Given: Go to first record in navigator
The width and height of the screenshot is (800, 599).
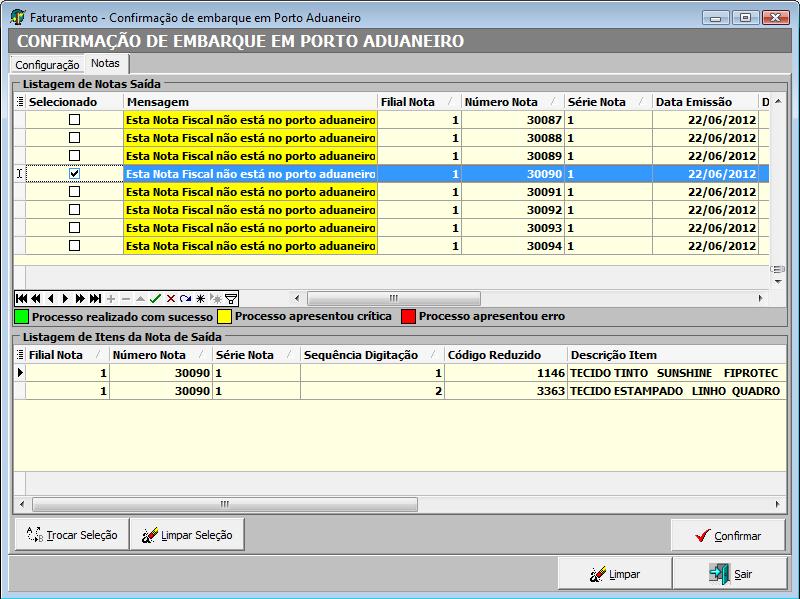Looking at the screenshot, I should point(21,298).
